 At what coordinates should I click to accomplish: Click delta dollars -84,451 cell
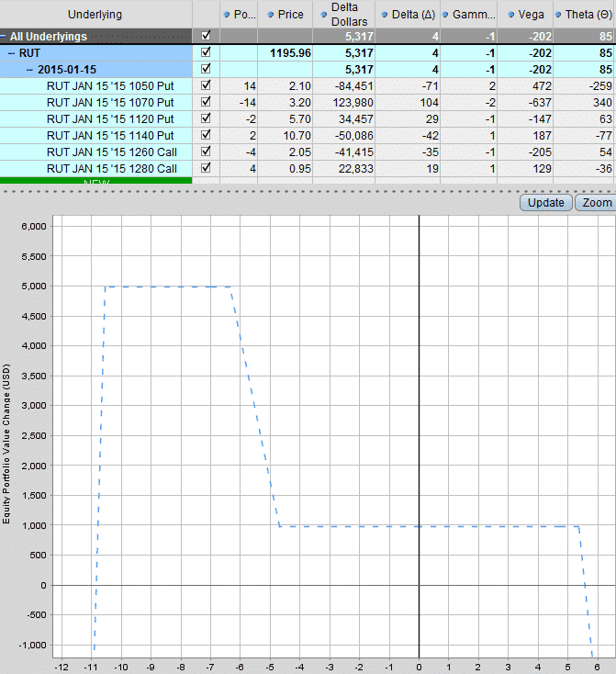[344, 86]
